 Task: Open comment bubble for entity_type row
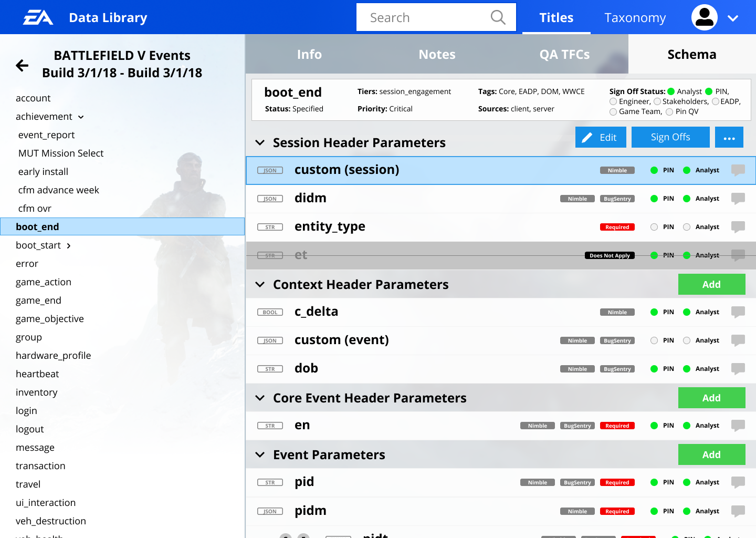coord(738,227)
